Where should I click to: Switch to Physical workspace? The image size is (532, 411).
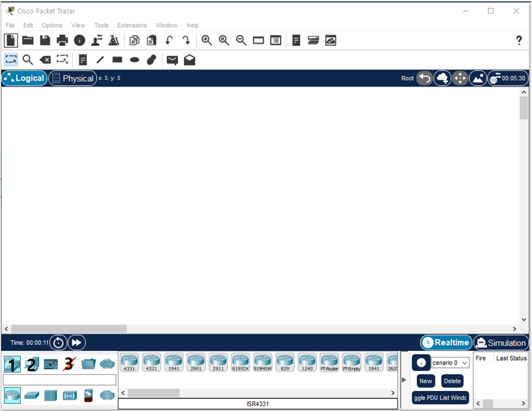point(73,79)
